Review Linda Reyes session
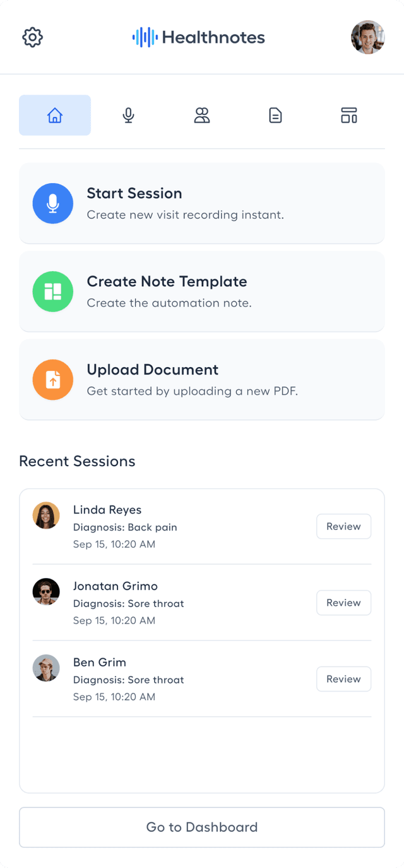 coord(343,526)
